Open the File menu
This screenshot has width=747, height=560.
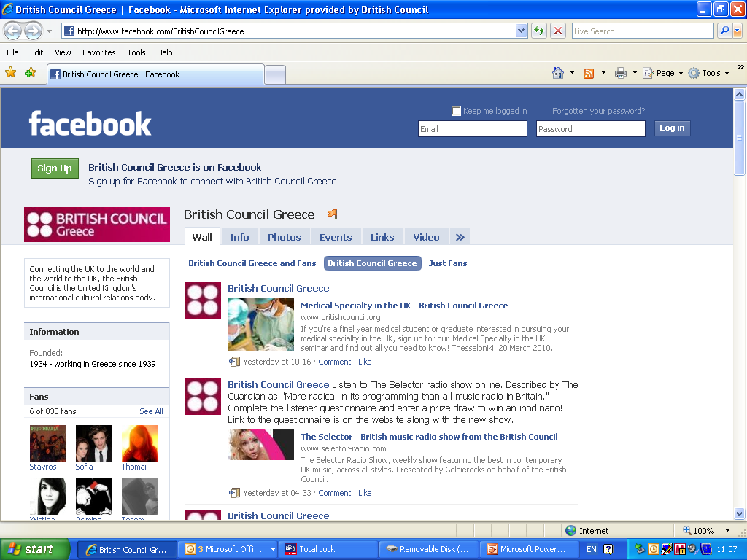pos(12,52)
